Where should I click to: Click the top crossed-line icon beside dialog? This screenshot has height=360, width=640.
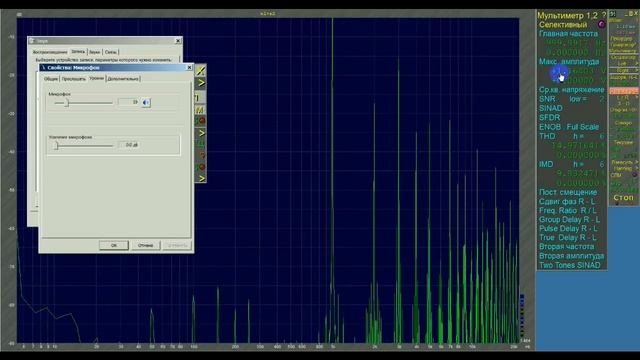point(200,71)
